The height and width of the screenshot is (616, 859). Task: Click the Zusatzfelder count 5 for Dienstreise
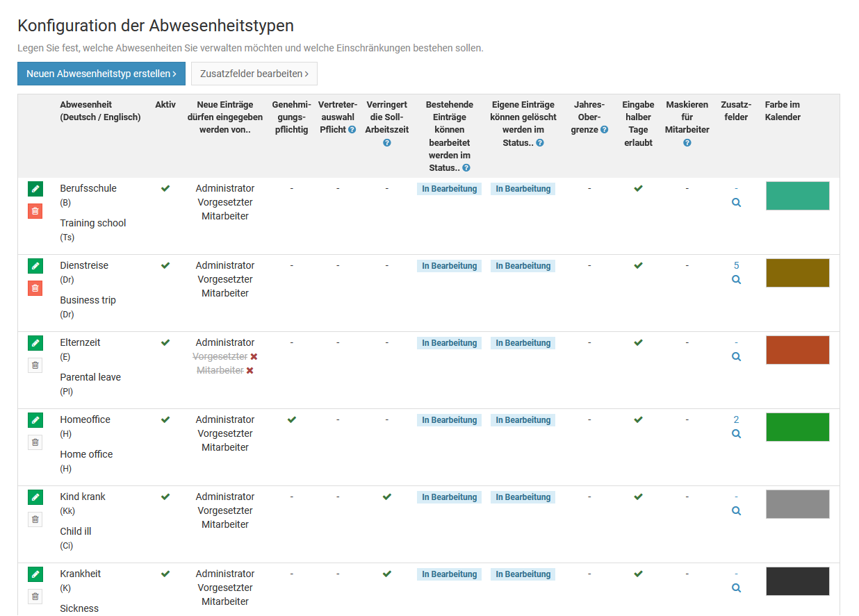(x=736, y=265)
